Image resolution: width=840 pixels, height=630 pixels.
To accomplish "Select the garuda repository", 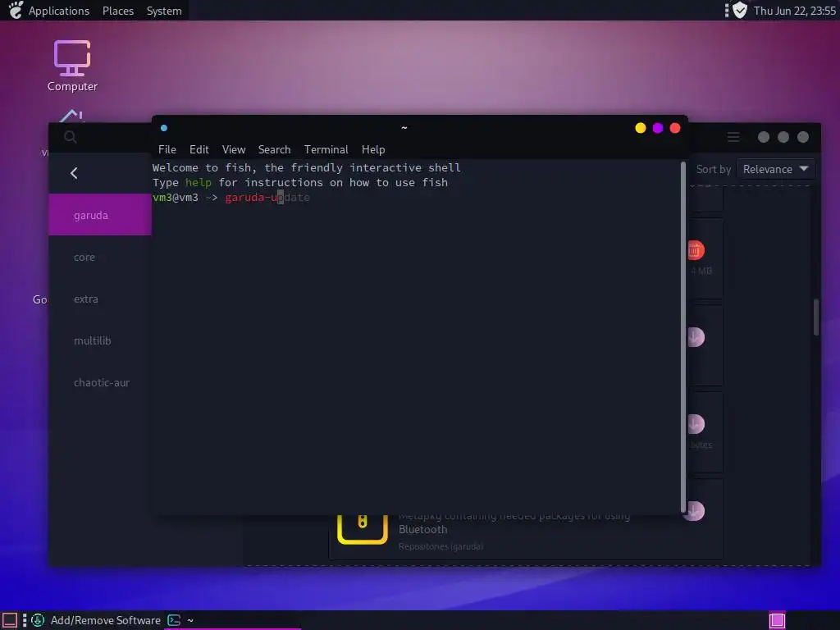I will tap(100, 215).
